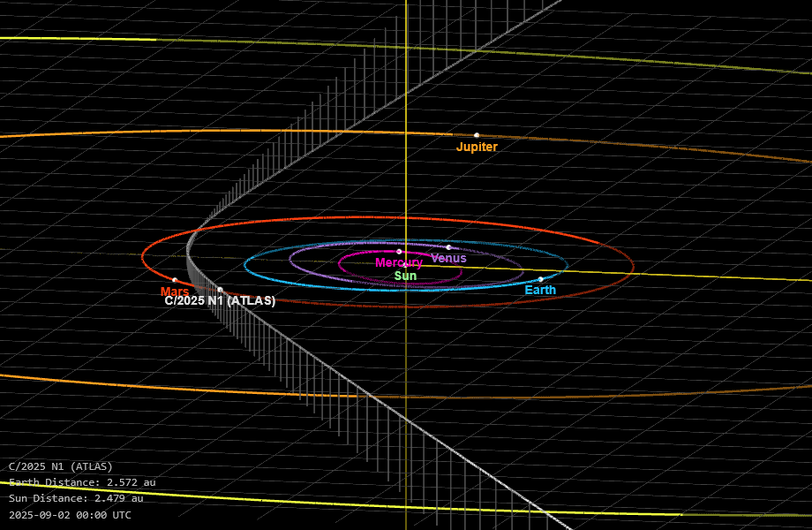Click the purple Venus text label
This screenshot has height=530, width=812.
(448, 258)
